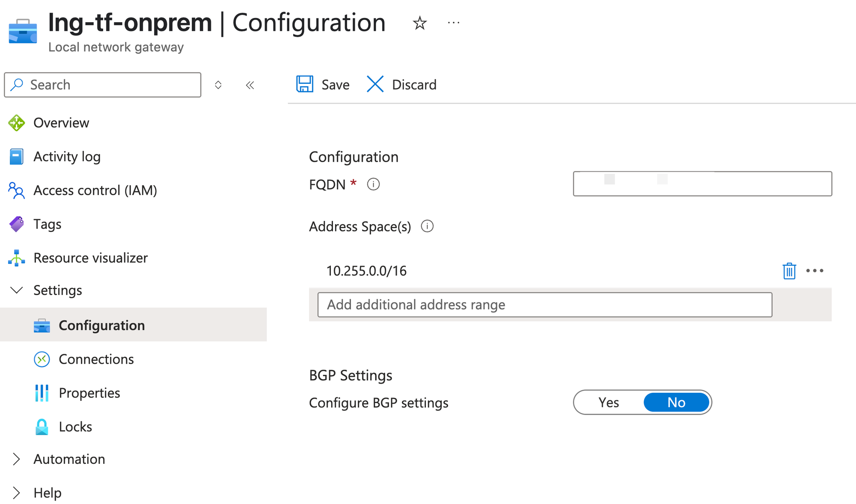Click Address Space(s) info icon
This screenshot has width=856, height=504.
pyautogui.click(x=427, y=226)
